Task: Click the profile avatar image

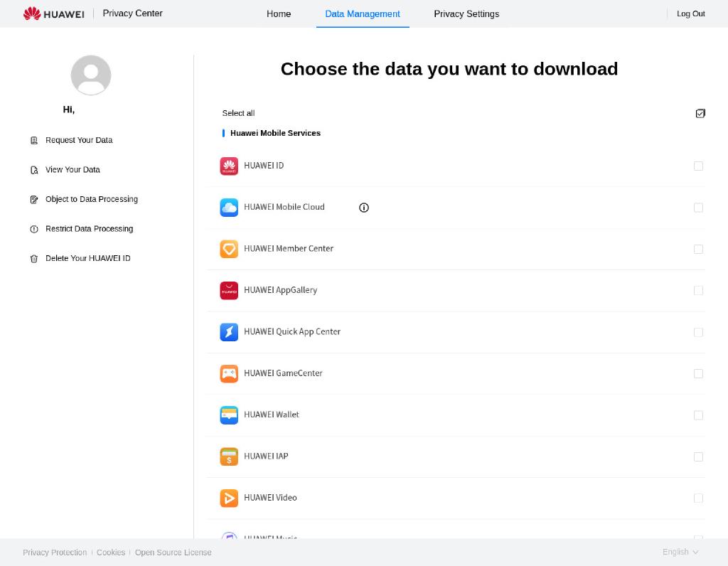Action: click(90, 74)
